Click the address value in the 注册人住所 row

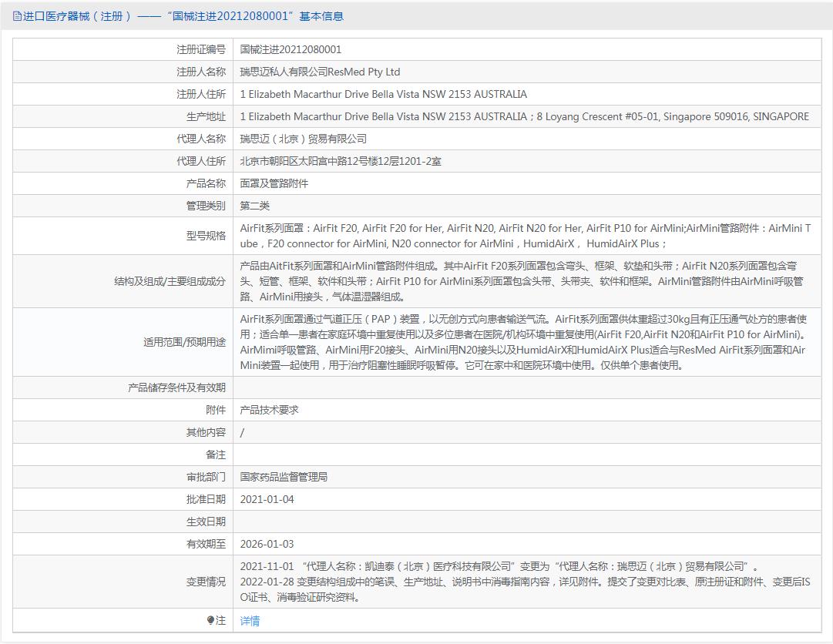[x=384, y=94]
